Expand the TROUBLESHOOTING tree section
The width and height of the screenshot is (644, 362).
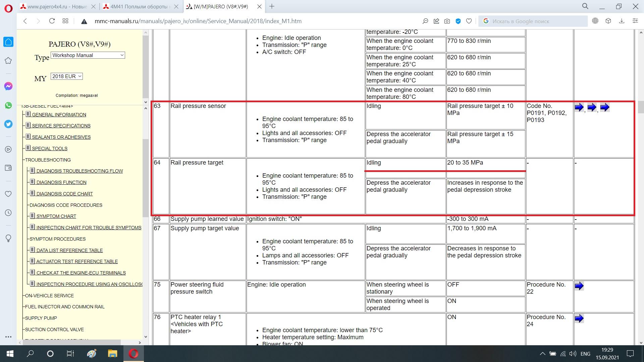point(48,160)
